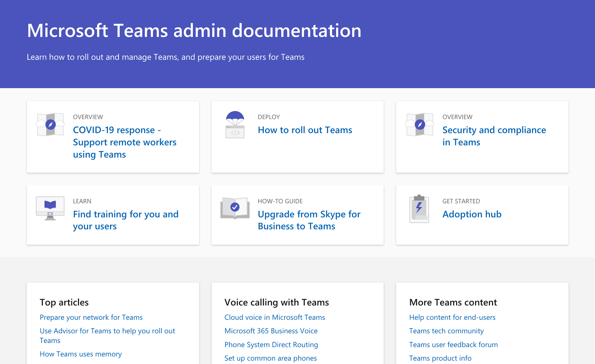Click the book-with-checkmark How-to Guide icon
Viewport: 595px width, 364px height.
[235, 208]
